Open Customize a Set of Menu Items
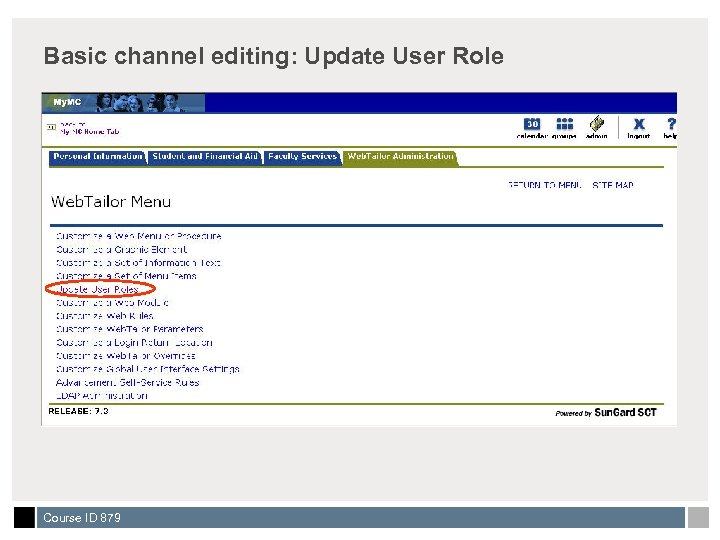 click(126, 276)
